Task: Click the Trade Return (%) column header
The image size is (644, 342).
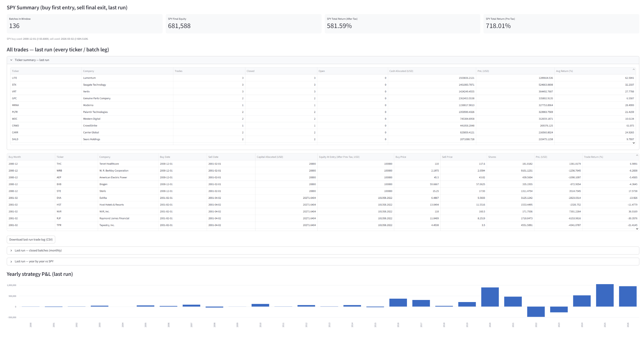Action: click(593, 157)
